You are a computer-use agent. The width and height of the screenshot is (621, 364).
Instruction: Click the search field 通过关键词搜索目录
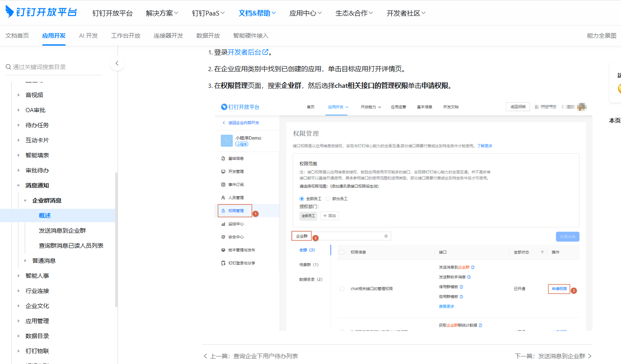click(54, 67)
